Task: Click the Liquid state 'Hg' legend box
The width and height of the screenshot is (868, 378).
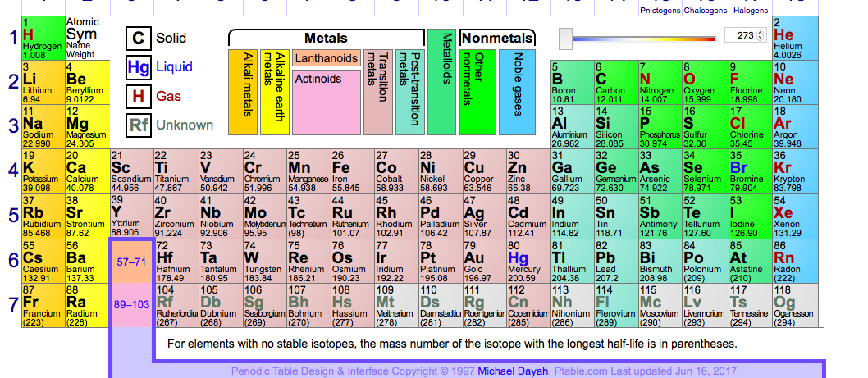Action: [x=138, y=66]
